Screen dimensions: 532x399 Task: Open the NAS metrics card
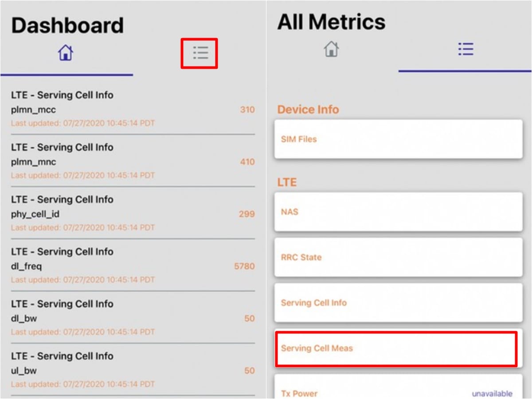399,212
